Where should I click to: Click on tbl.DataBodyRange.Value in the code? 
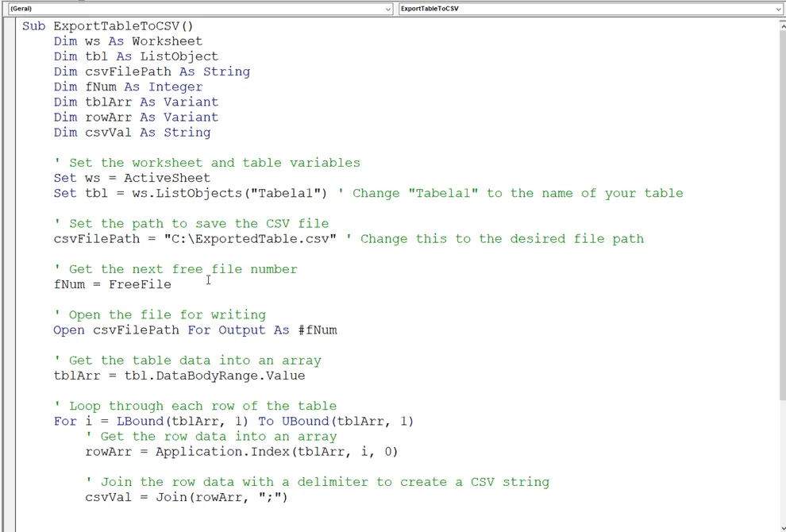click(x=214, y=376)
